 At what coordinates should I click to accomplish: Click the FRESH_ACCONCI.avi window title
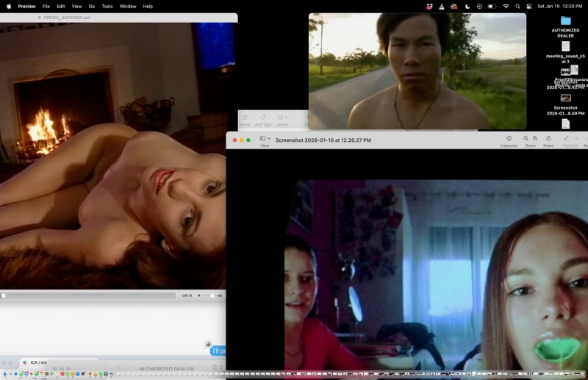67,18
